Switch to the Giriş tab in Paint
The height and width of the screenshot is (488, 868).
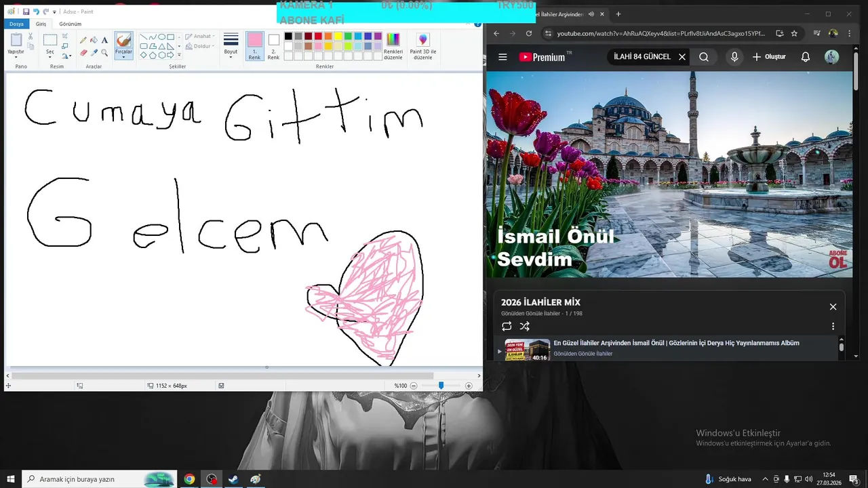pyautogui.click(x=41, y=24)
